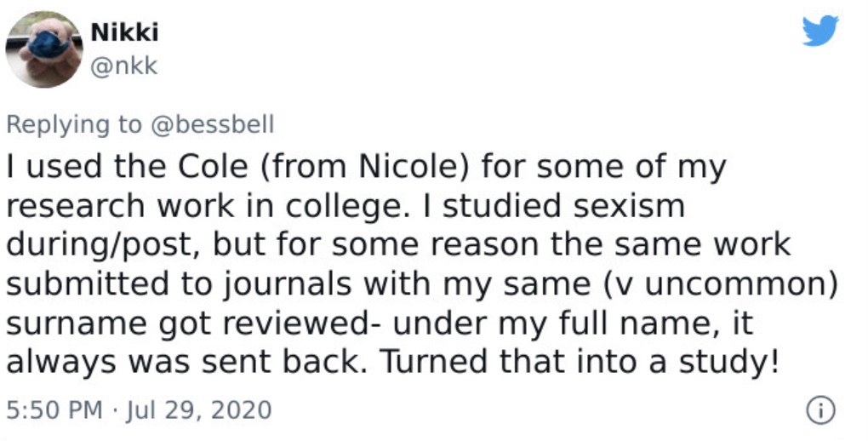868x441 pixels.
Task: Click 'submitted to journals' in tweet
Action: 179,285
